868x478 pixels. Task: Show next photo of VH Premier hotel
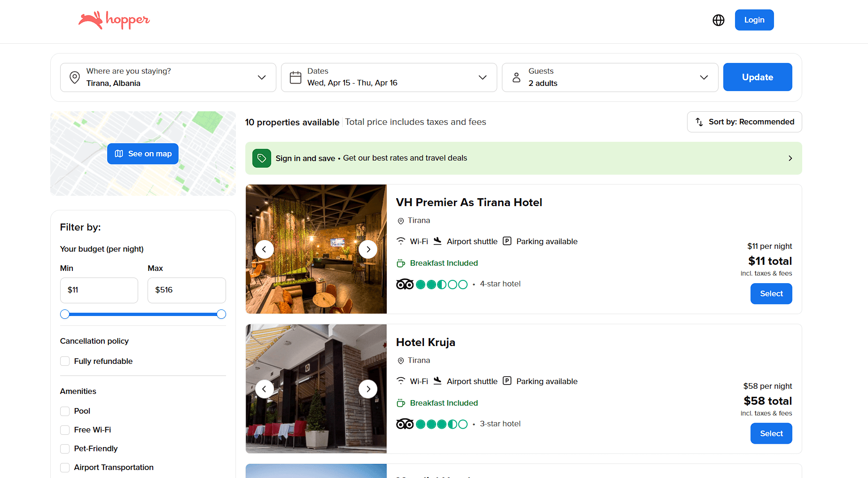coord(368,249)
